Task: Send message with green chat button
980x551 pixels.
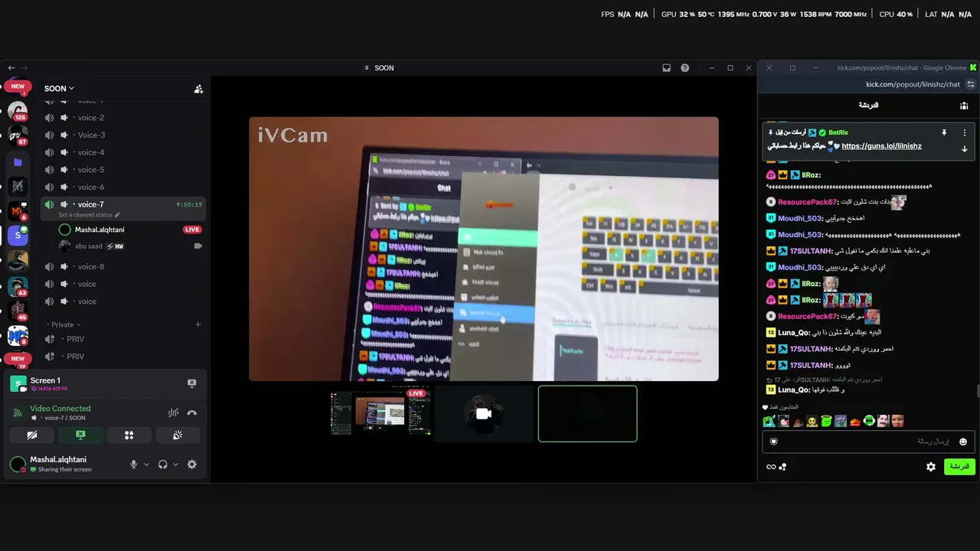Action: click(959, 467)
